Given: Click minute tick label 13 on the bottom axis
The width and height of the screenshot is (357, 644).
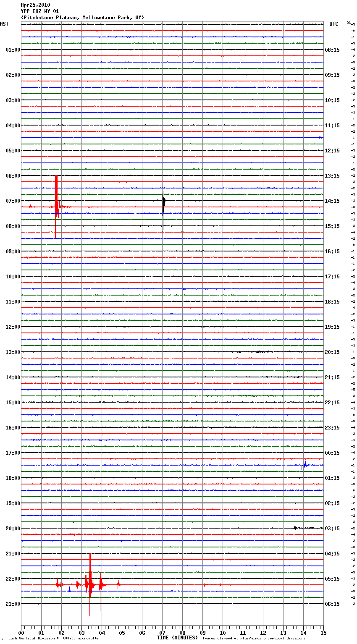Looking at the screenshot, I should (x=283, y=633).
